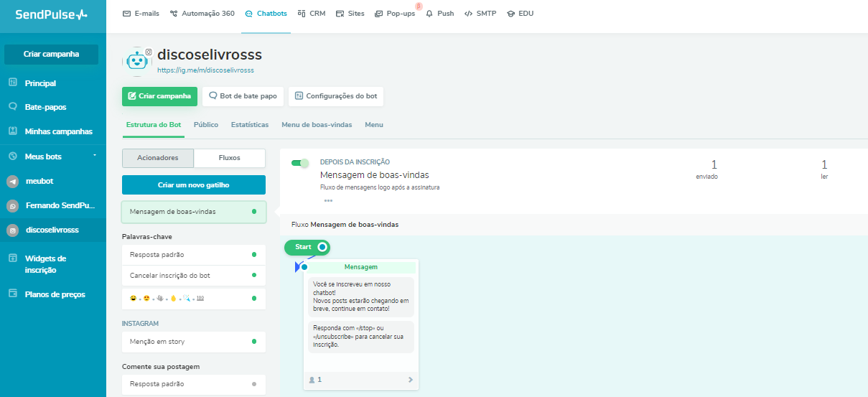
Task: Toggle the Depois da inscrição switch
Action: [300, 163]
